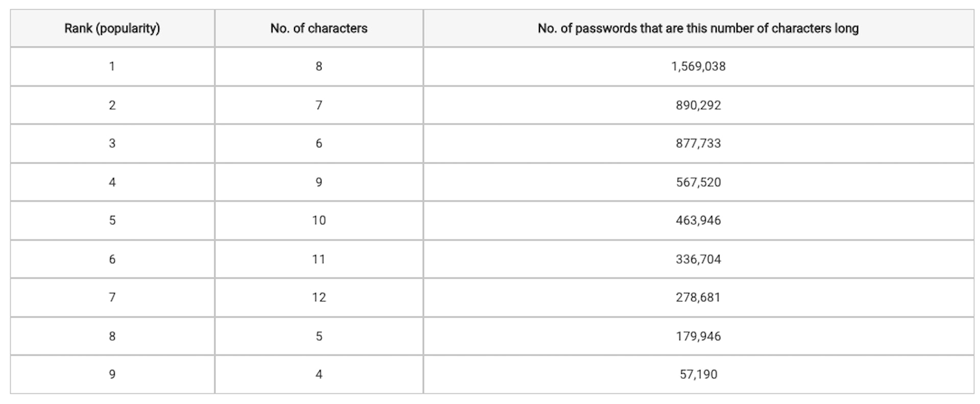Click the cell showing 567,520
980x404 pixels.
tap(698, 182)
